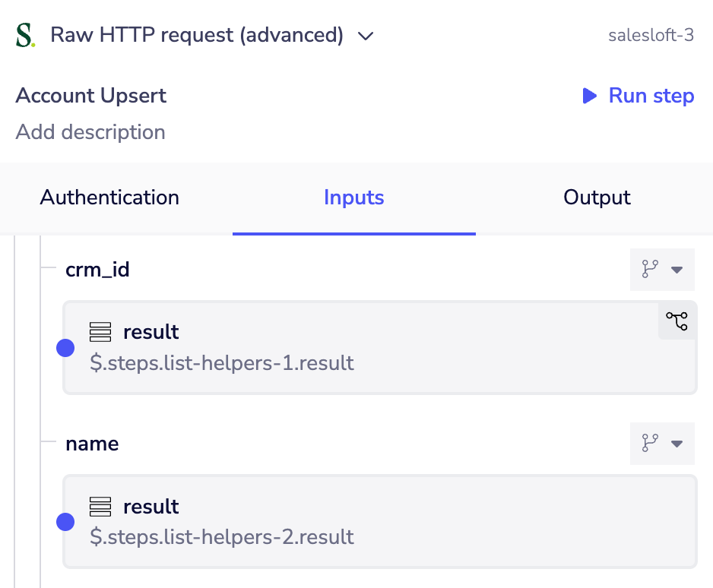This screenshot has width=713, height=588.
Task: Open the Output tab
Action: coord(597,198)
